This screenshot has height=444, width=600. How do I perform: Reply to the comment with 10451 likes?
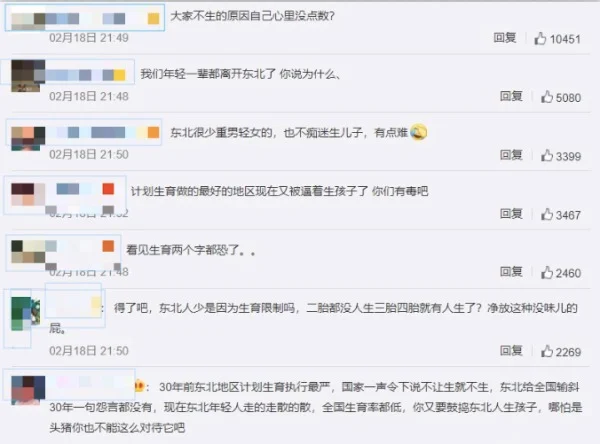click(504, 38)
